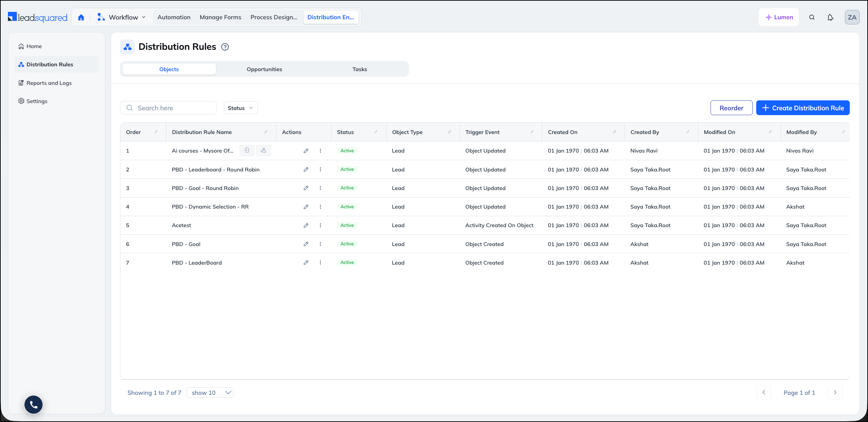Switch to the Opportunities tab
Screen dimensions: 868x422
(264, 69)
